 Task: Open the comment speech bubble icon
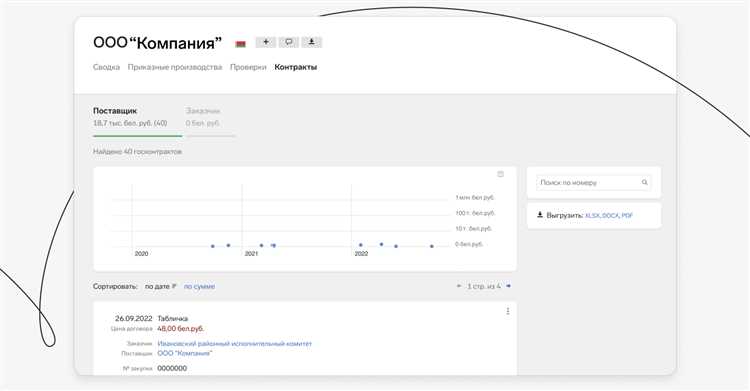[x=289, y=42]
